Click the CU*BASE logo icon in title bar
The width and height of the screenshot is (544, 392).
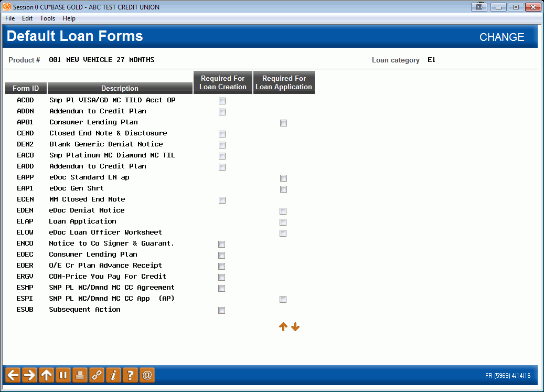[7, 7]
